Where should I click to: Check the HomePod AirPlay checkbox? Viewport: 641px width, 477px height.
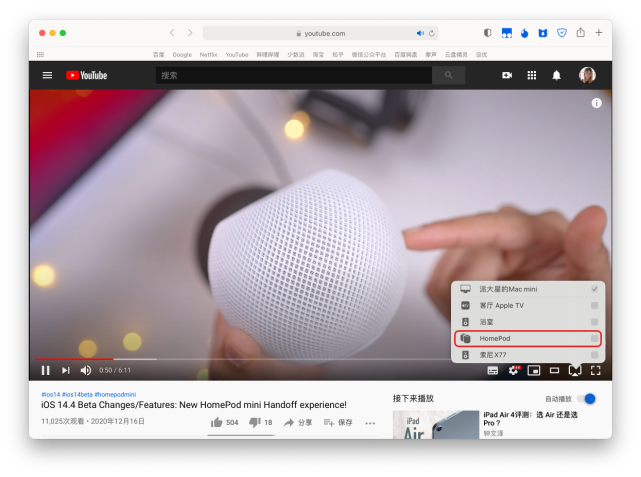(594, 338)
